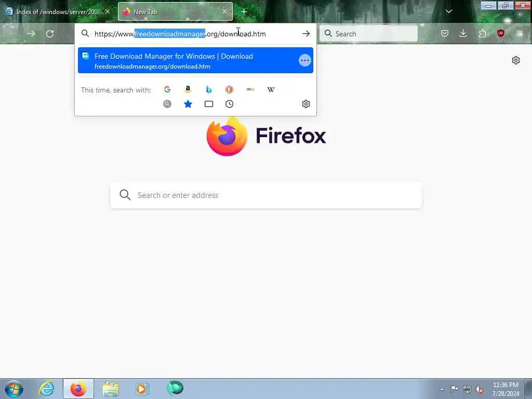Image resolution: width=532 pixels, height=399 pixels.
Task: Go to the typed address arrow
Action: (305, 34)
